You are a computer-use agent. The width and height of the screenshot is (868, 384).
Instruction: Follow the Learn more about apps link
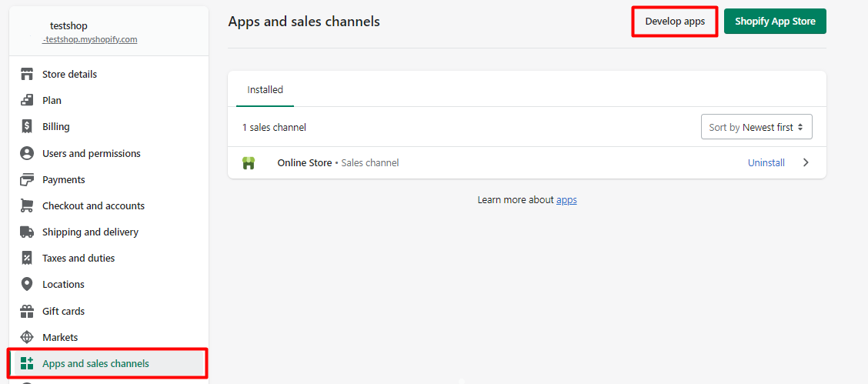pyautogui.click(x=566, y=200)
